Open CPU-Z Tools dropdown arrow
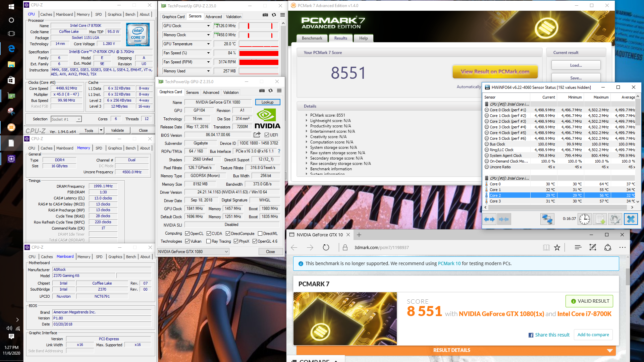644x362 pixels. 101,130
